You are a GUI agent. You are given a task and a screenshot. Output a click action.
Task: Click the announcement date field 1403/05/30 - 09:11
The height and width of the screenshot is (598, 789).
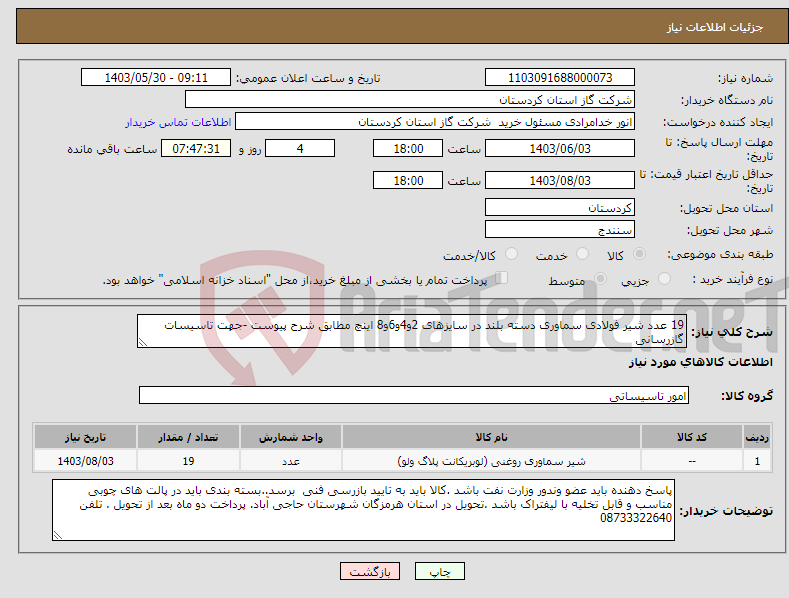click(x=155, y=78)
